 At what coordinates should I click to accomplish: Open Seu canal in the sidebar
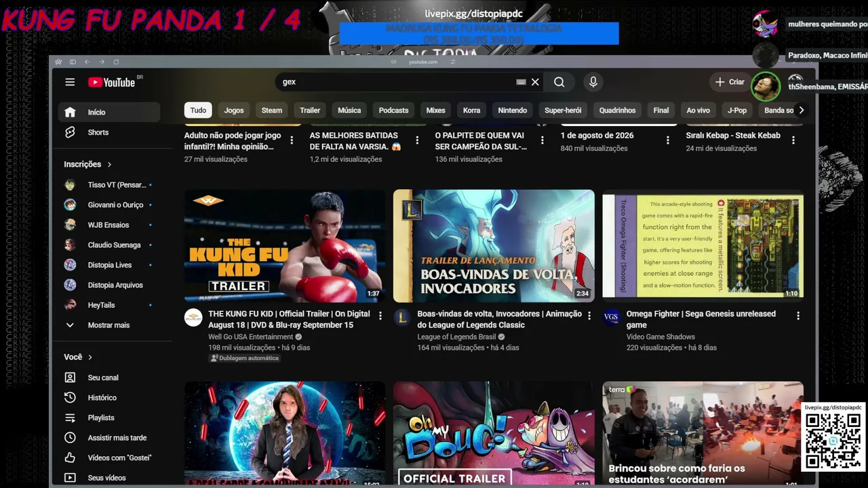coord(109,378)
